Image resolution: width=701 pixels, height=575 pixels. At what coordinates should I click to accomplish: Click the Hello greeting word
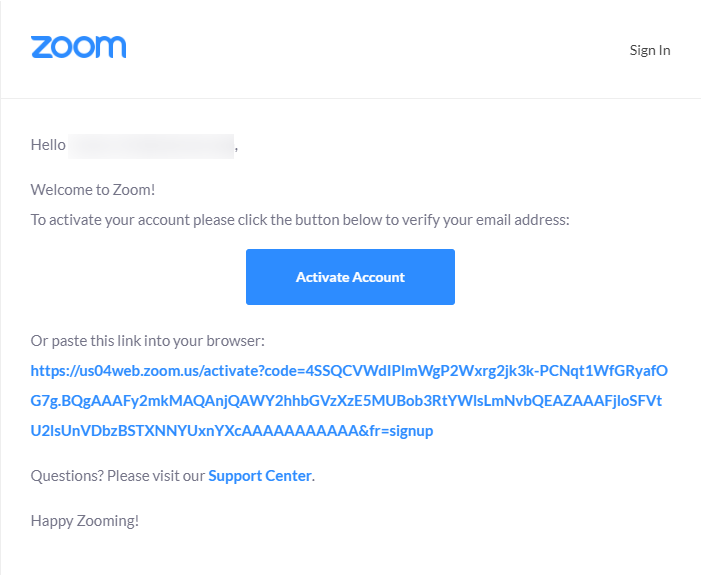pos(48,145)
